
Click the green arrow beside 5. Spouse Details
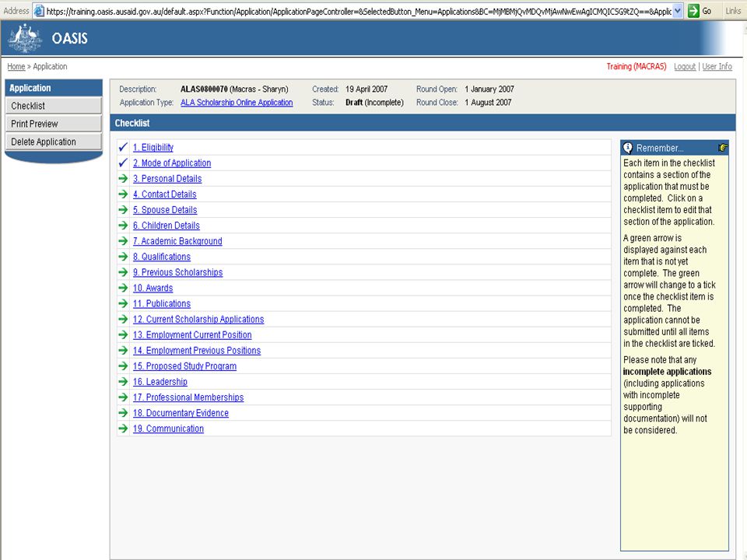pos(123,209)
